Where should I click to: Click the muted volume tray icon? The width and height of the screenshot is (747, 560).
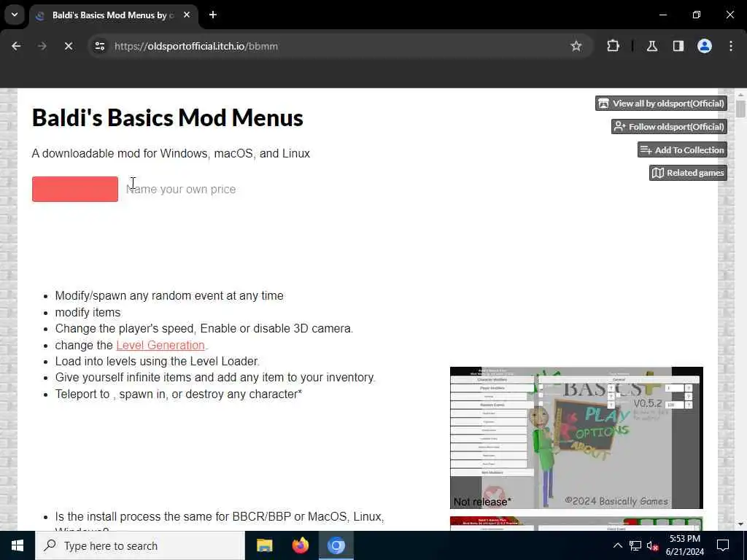coord(652,545)
